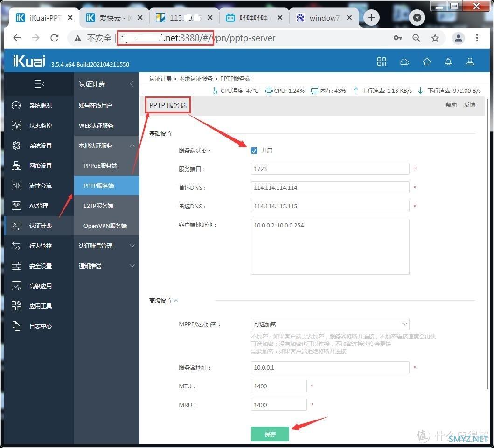Click the saved password key icon
Screen dimensions: 494x448
pyautogui.click(x=397, y=38)
